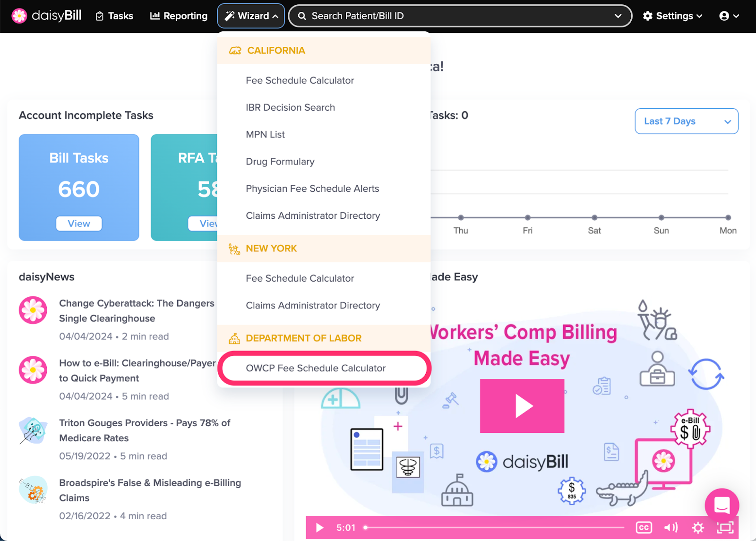Click the Triton Gouges article thumbnail icon
Image resolution: width=756 pixels, height=541 pixels.
(33, 430)
